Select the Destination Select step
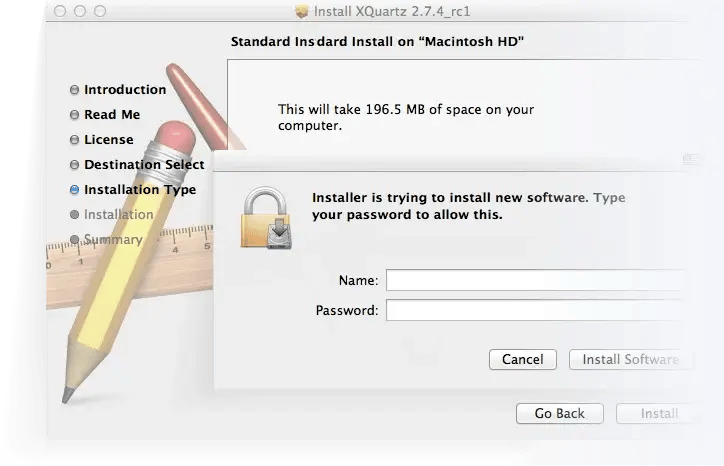Image resolution: width=724 pixels, height=466 pixels. [x=144, y=164]
